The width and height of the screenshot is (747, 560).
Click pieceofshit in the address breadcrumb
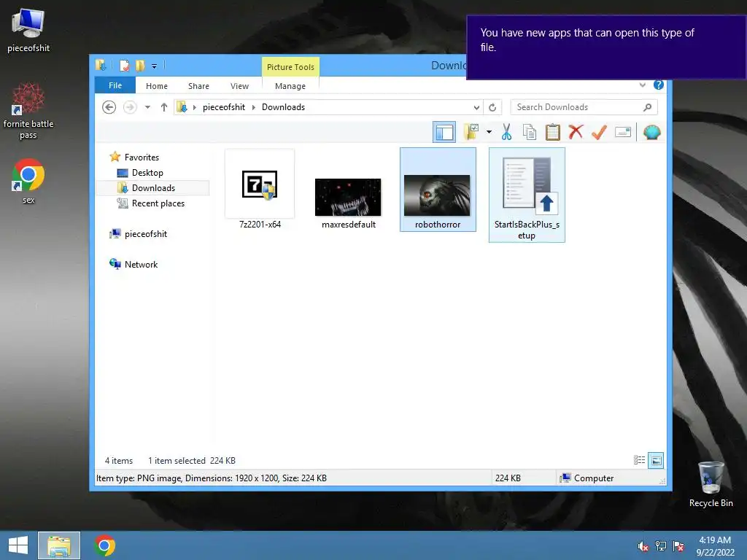click(224, 107)
